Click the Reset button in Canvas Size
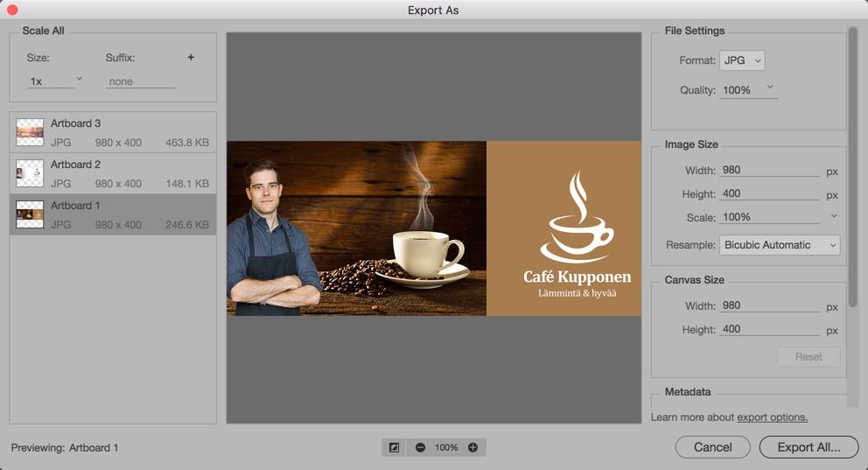 (808, 357)
